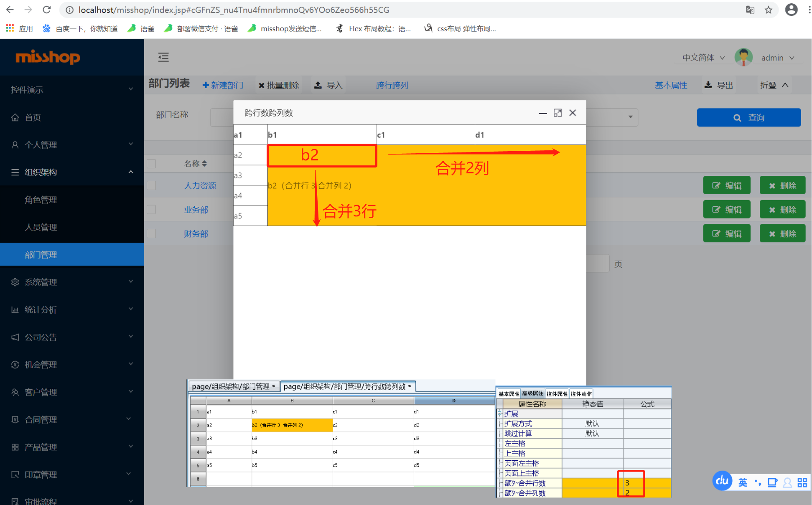Open the Chrome profile icon
Screen dimensions: 812x505
[x=791, y=10]
